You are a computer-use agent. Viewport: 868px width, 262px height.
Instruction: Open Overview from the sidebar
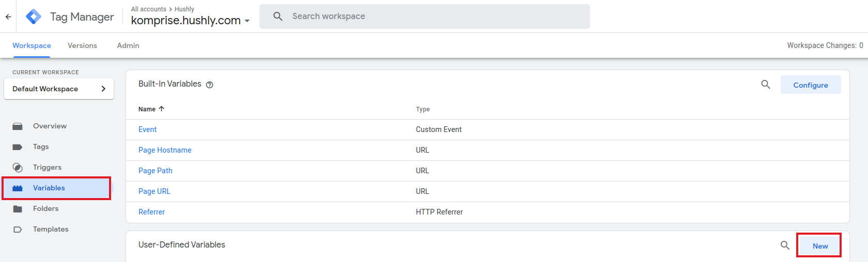click(x=50, y=126)
